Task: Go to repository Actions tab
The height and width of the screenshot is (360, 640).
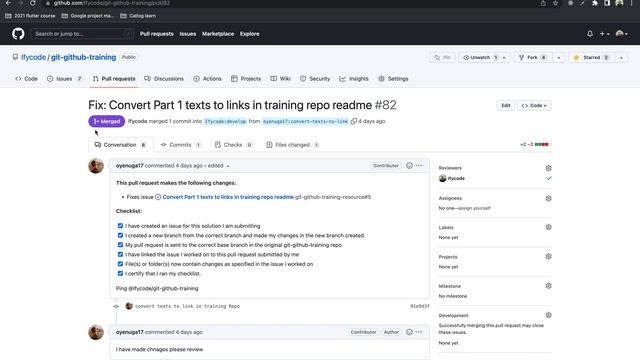Action: tap(207, 79)
